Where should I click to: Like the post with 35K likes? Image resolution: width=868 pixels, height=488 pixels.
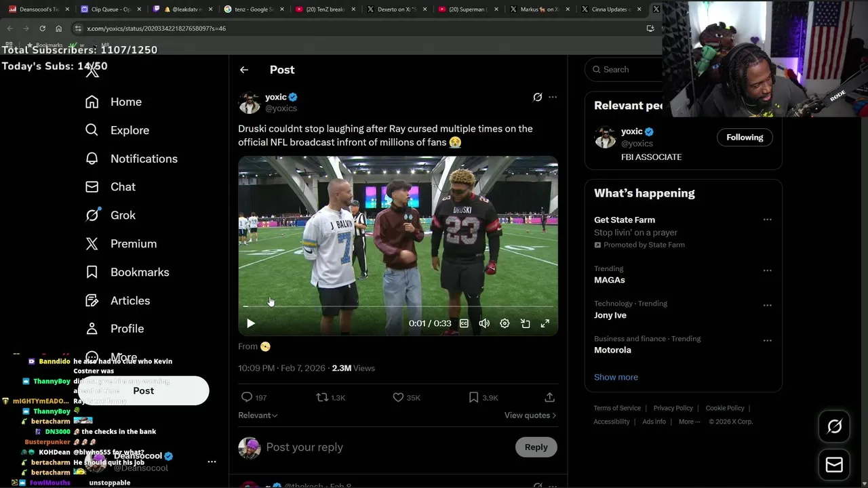398,397
